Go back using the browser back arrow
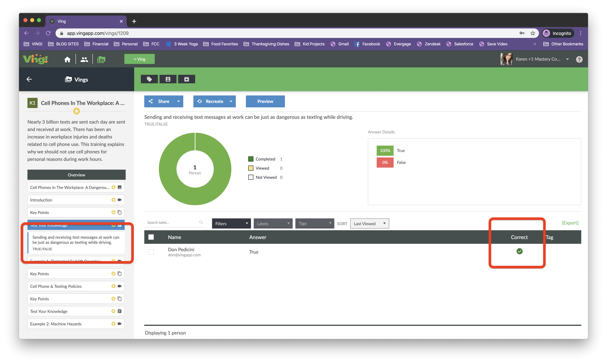The width and height of the screenshot is (607, 364). click(26, 33)
